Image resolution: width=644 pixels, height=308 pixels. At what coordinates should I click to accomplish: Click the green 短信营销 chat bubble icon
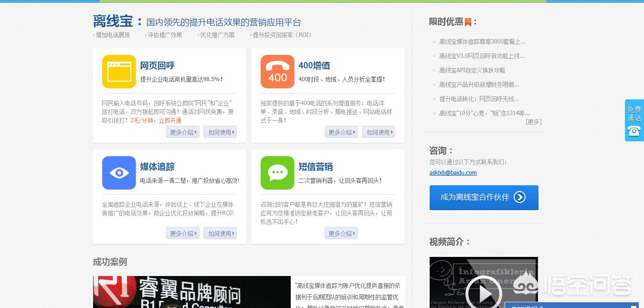coord(277,173)
